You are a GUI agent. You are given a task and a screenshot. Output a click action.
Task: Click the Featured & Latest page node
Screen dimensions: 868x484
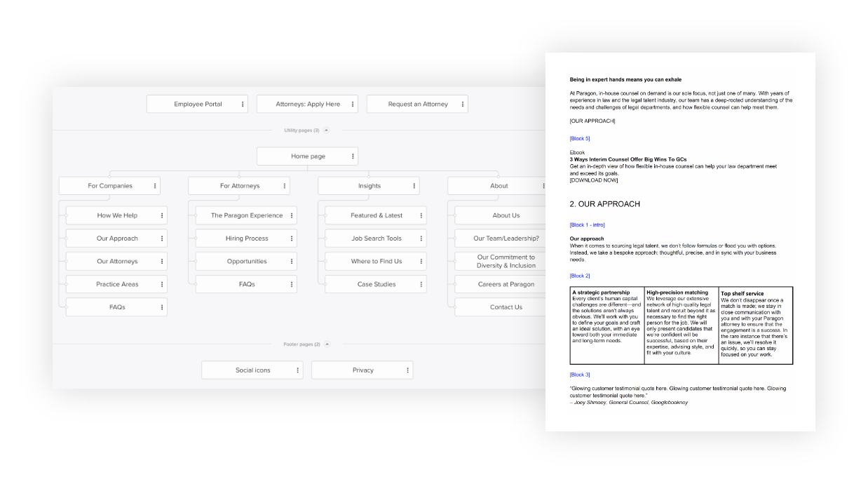376,216
